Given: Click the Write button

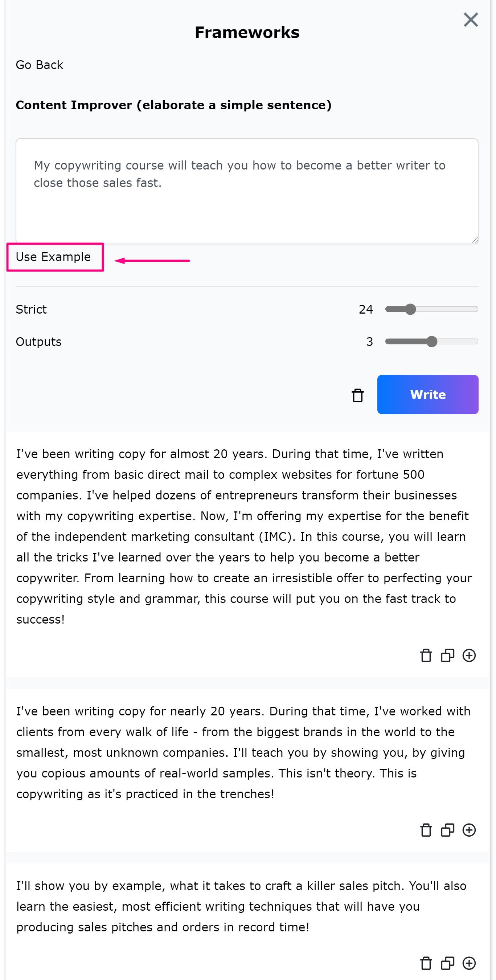Looking at the screenshot, I should (427, 395).
